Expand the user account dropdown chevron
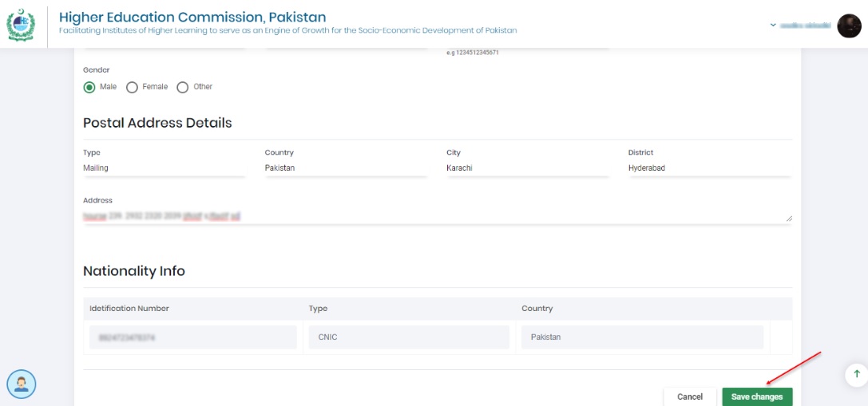Viewport: 868px width, 406px height. click(x=773, y=26)
